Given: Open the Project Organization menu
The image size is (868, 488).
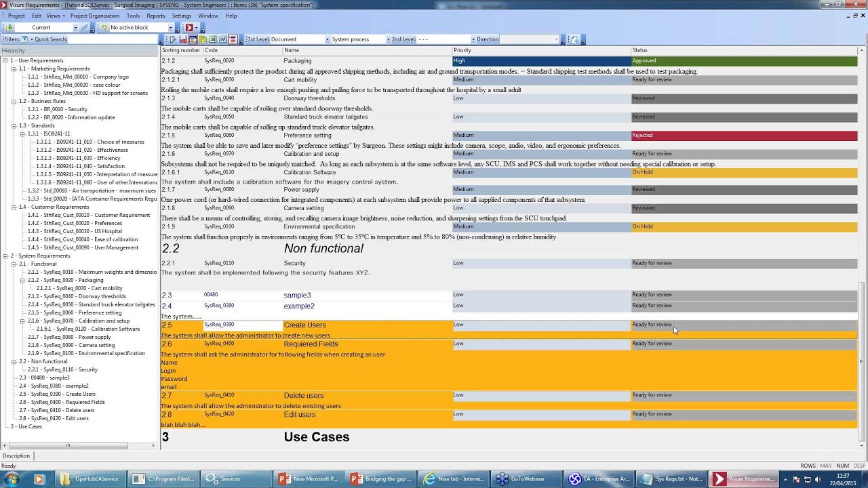Looking at the screenshot, I should pos(94,16).
